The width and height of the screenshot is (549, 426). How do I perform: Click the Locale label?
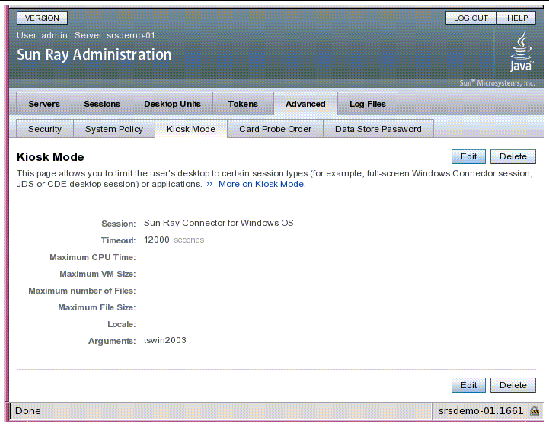point(121,324)
